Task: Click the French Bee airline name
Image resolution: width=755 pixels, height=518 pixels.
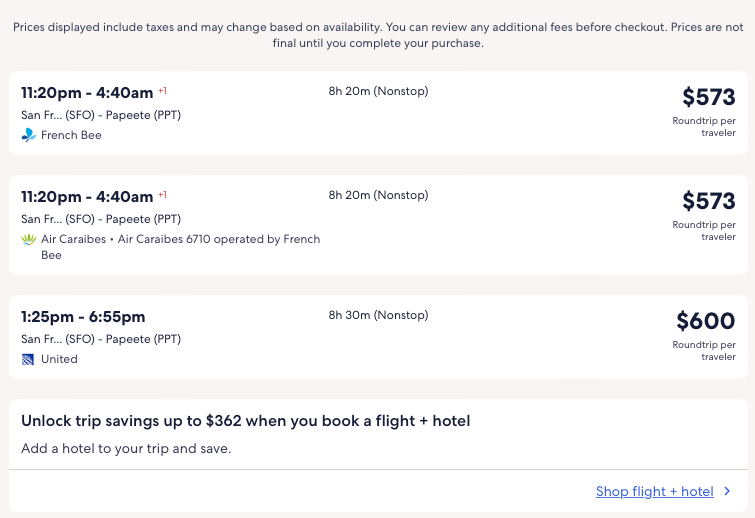Action: point(71,135)
